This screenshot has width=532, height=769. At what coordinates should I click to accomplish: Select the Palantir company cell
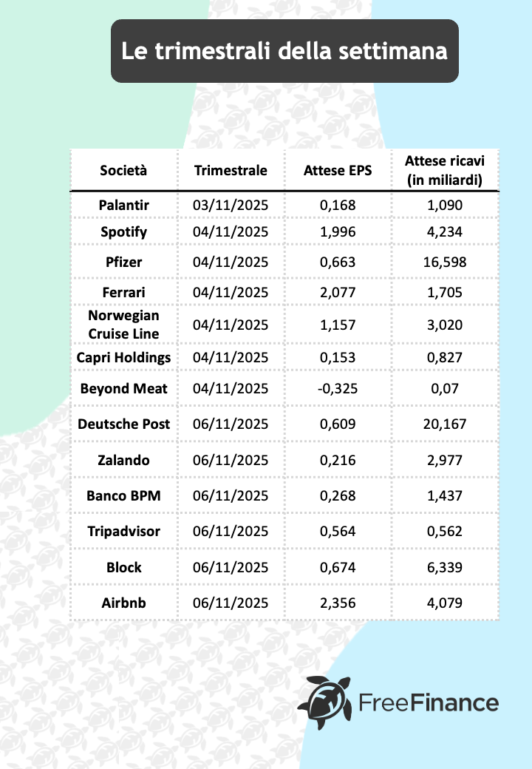[x=123, y=204]
